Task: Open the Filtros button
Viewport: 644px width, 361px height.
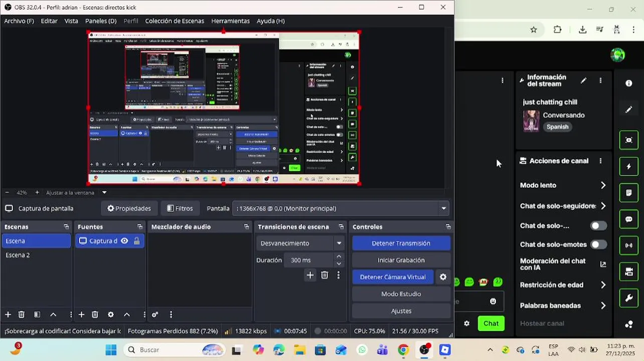Action: coord(180,209)
